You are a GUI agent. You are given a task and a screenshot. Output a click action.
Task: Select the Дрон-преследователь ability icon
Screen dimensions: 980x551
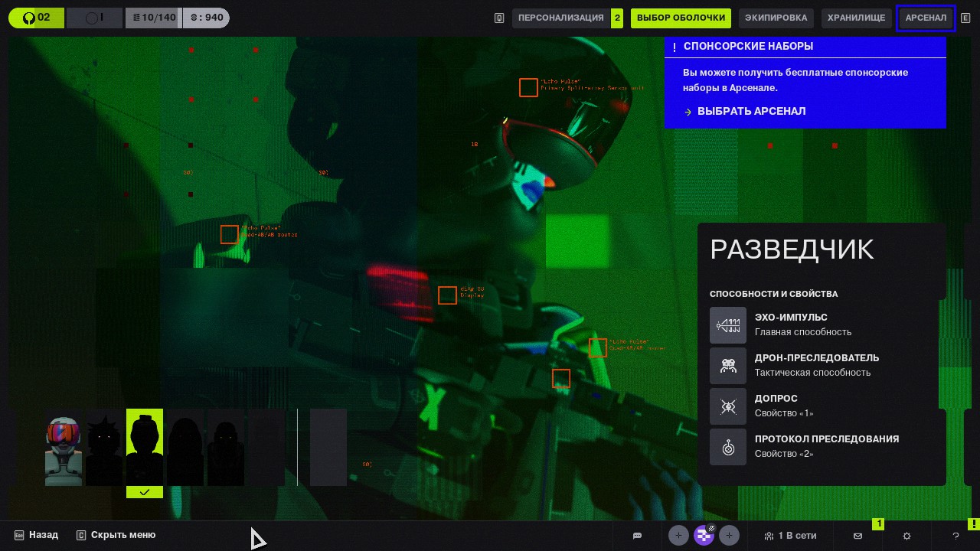pyautogui.click(x=727, y=366)
